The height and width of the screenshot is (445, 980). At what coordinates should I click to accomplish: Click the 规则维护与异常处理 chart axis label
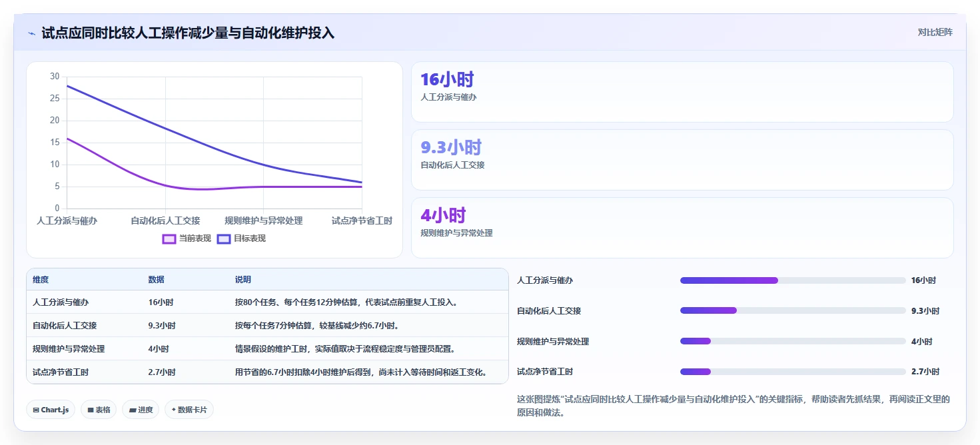point(264,221)
